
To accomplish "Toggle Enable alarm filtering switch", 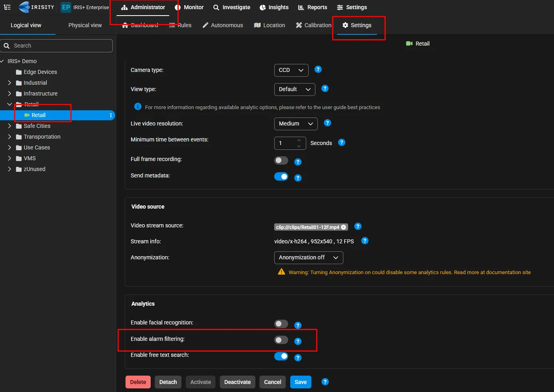I will tap(281, 340).
